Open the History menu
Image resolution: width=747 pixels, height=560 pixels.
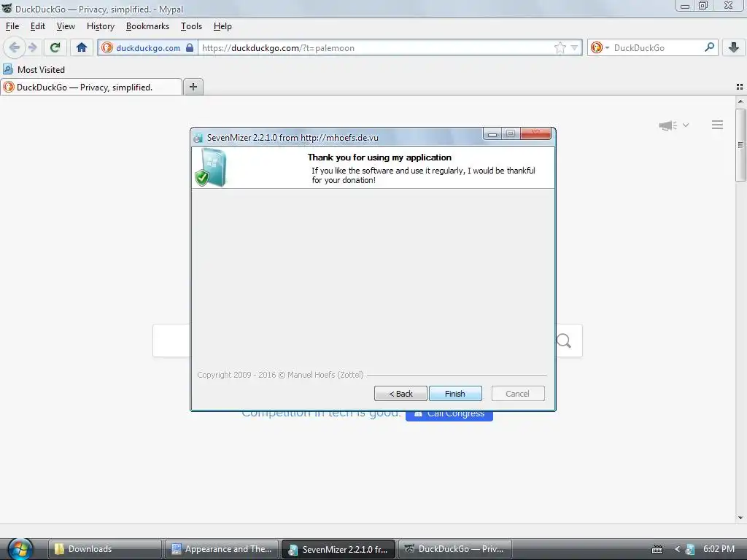101,26
